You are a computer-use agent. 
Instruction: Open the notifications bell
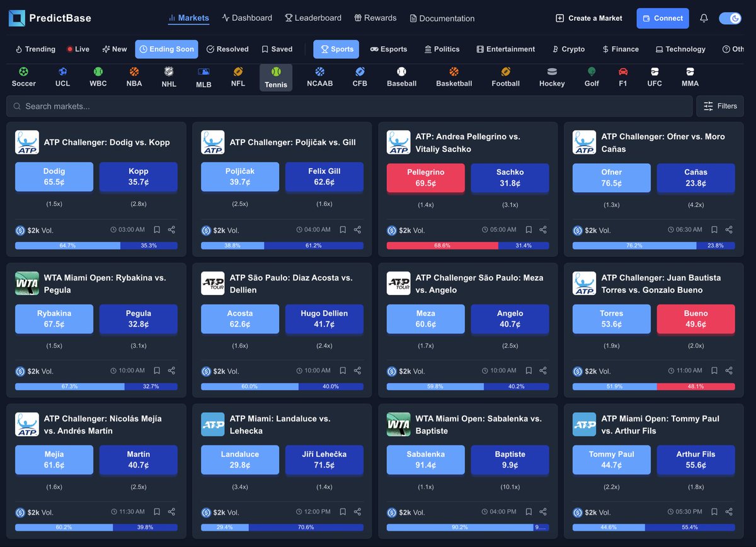(704, 18)
